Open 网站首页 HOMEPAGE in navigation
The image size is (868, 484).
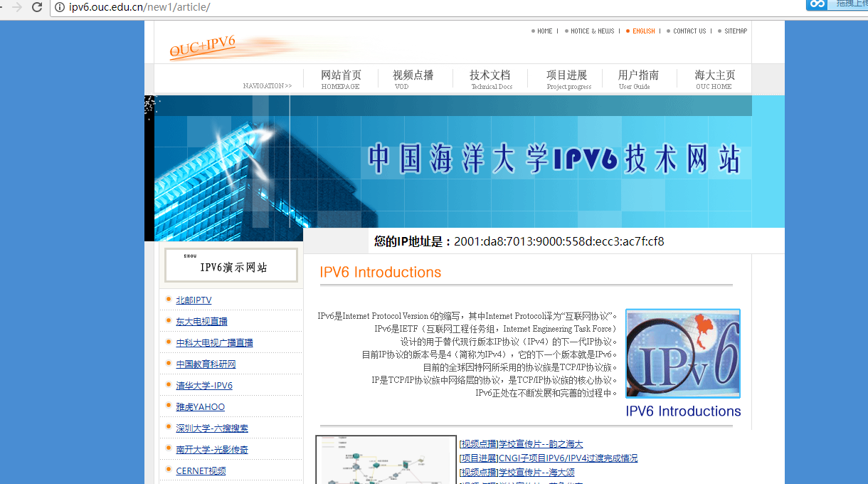click(341, 78)
